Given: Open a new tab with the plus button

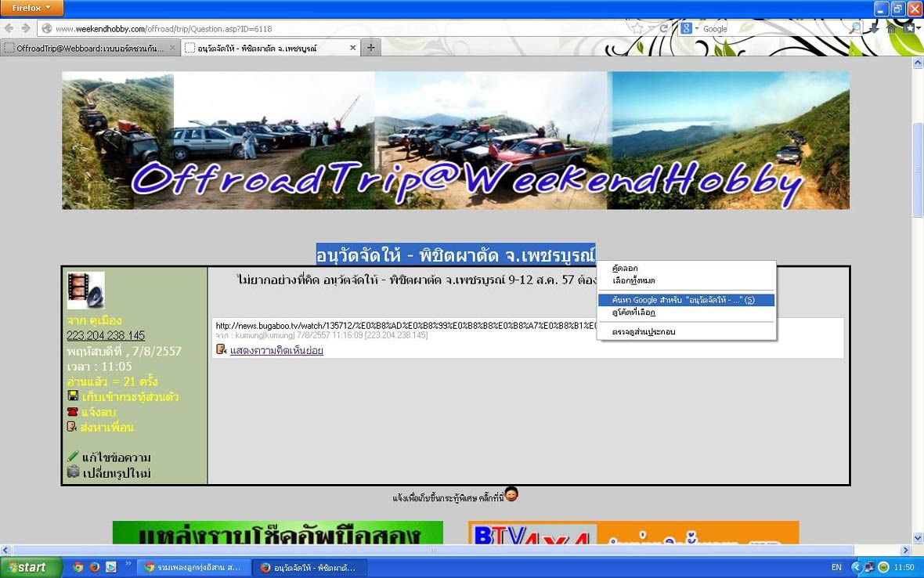Looking at the screenshot, I should tap(371, 48).
